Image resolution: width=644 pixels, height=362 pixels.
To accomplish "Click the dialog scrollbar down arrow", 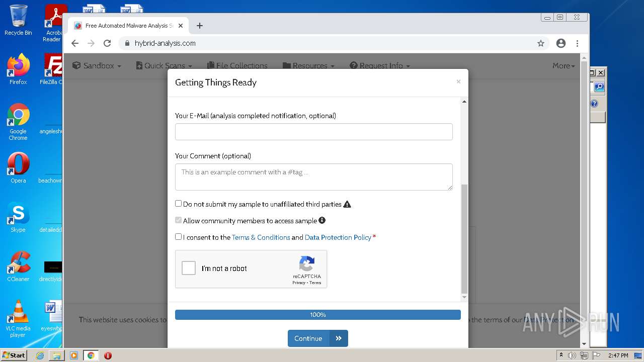I will (464, 297).
